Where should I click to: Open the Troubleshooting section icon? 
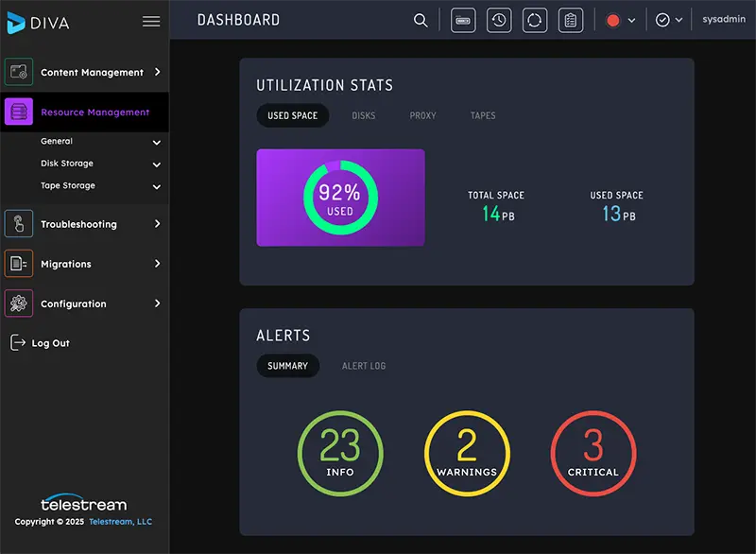click(x=19, y=224)
